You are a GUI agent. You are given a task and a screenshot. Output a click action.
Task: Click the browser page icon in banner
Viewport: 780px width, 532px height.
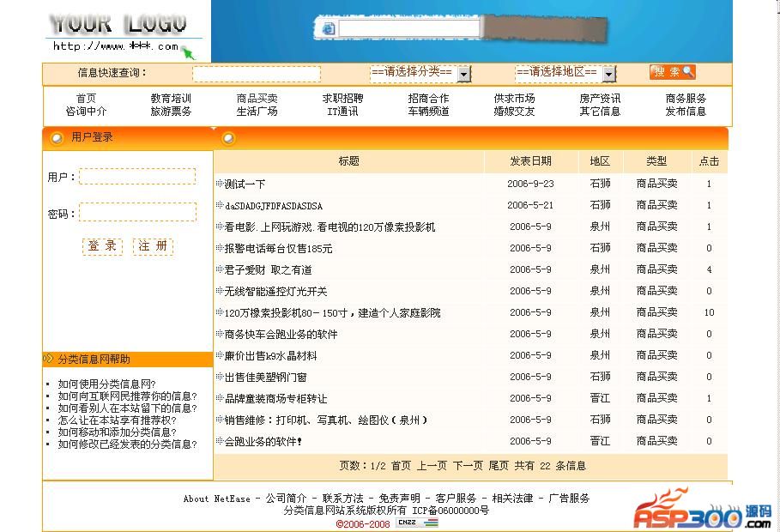pyautogui.click(x=329, y=28)
